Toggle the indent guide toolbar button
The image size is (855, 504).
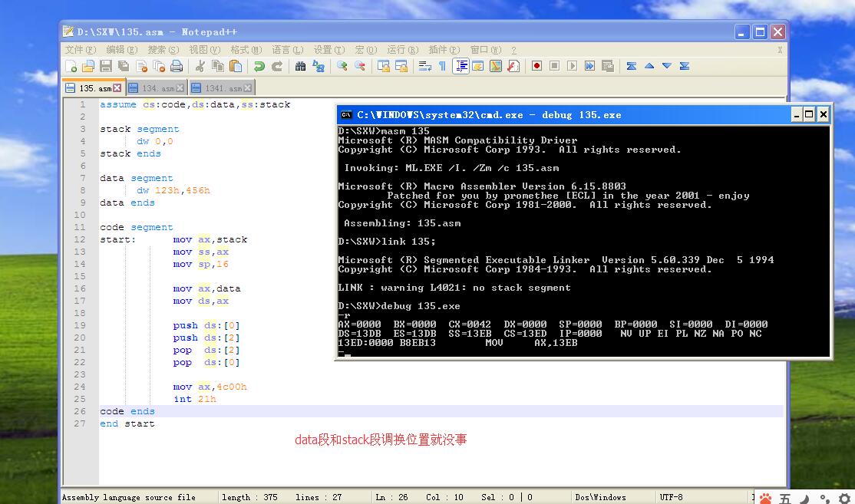[461, 67]
